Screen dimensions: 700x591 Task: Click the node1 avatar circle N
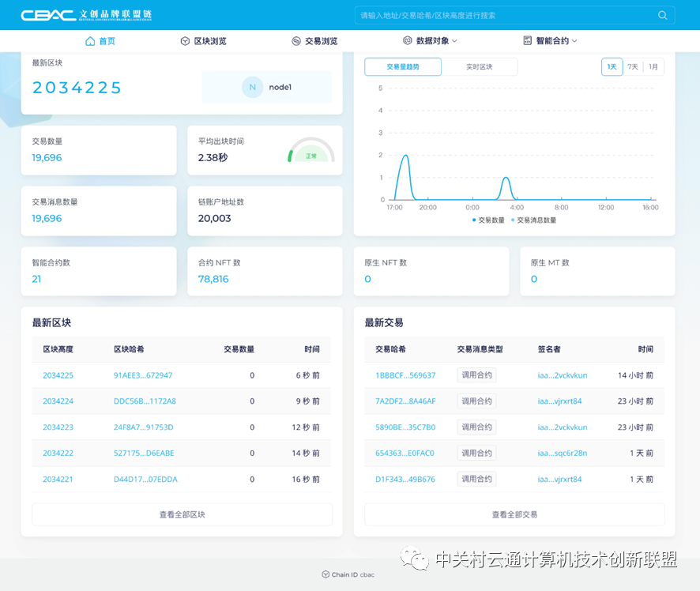[x=253, y=87]
